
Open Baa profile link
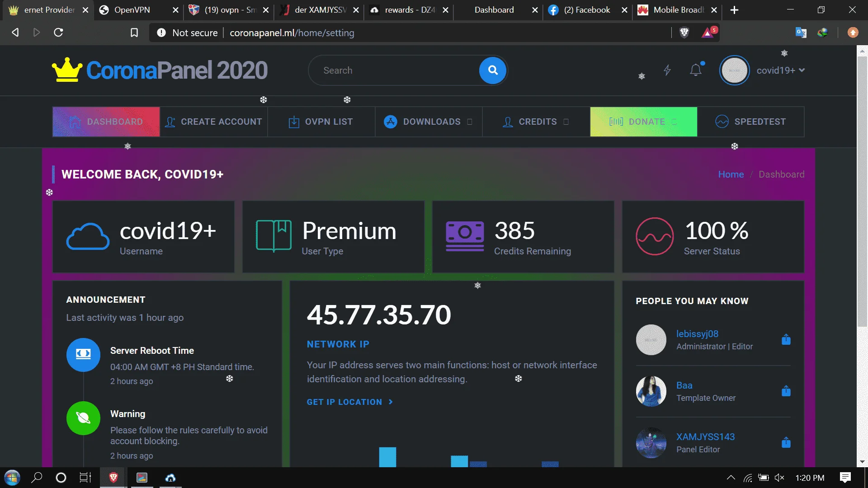click(684, 385)
